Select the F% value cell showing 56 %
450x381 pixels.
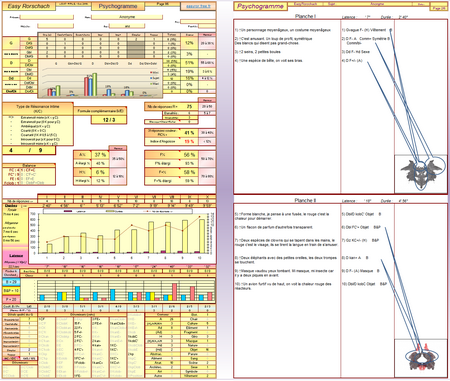[189, 155]
